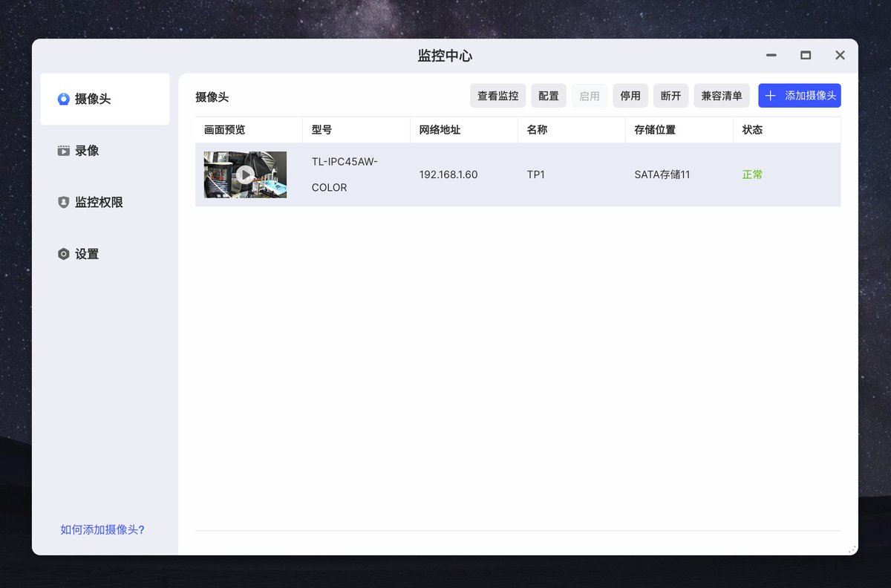Click the 录像 video recording icon
The image size is (891, 588).
pyautogui.click(x=63, y=149)
